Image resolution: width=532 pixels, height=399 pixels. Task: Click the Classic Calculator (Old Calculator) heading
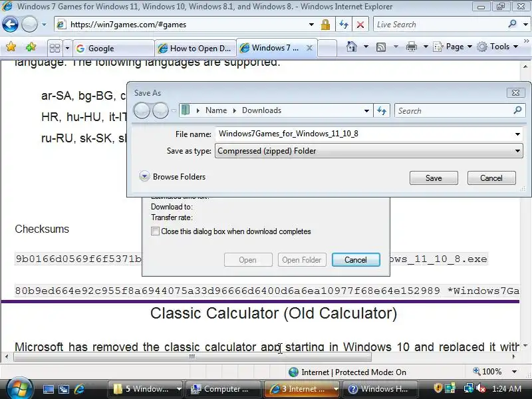[273, 313]
